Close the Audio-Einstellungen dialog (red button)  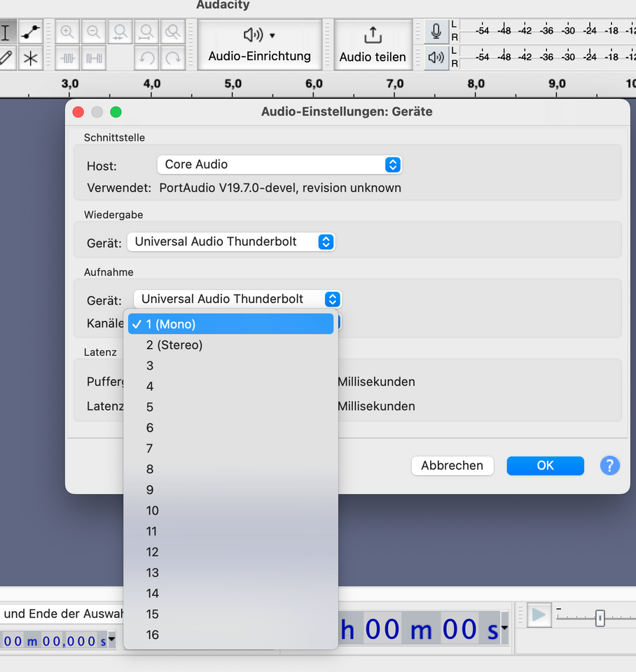point(78,112)
